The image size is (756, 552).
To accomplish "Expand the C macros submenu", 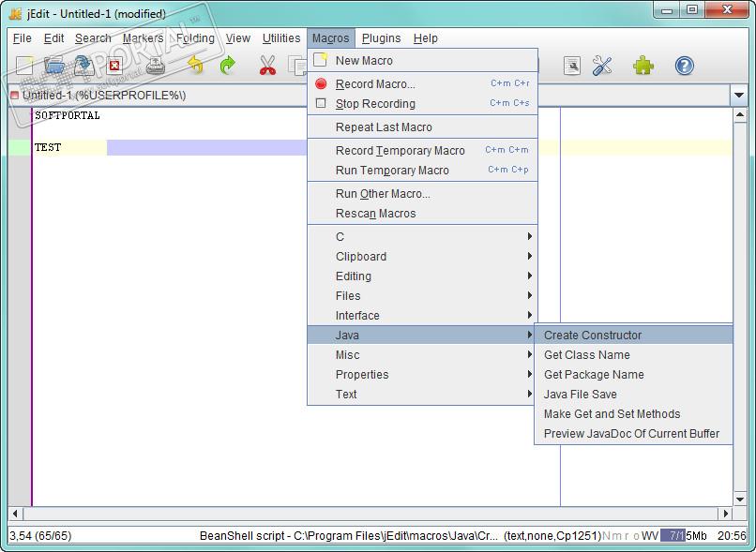I will click(x=422, y=236).
